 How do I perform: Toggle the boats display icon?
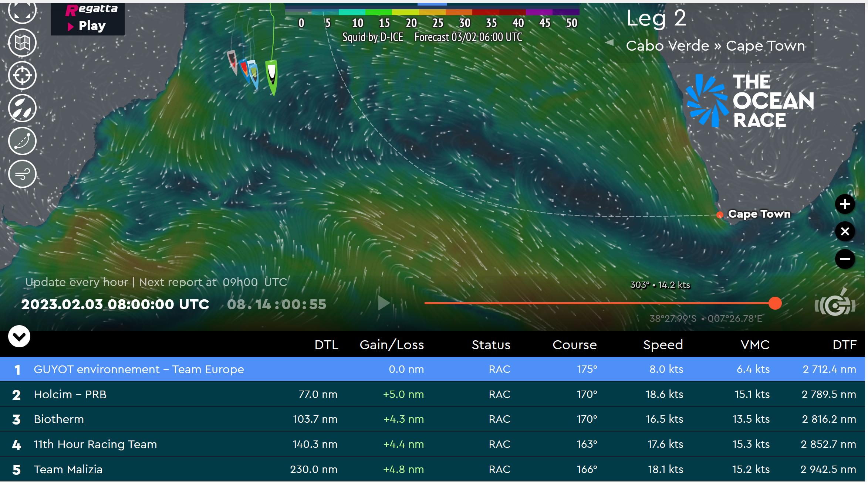coord(22,108)
